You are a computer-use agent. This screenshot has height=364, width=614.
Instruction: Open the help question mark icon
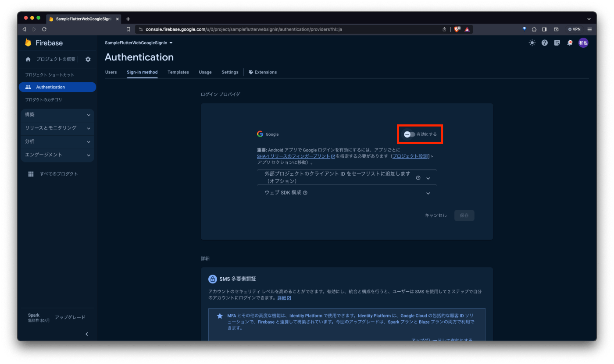pos(545,42)
